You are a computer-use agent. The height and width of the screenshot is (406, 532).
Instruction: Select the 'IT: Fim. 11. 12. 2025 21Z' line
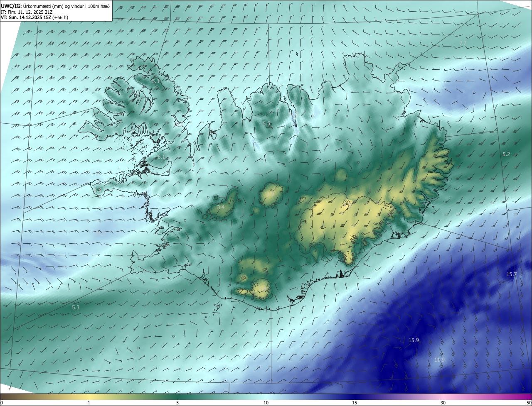point(27,12)
